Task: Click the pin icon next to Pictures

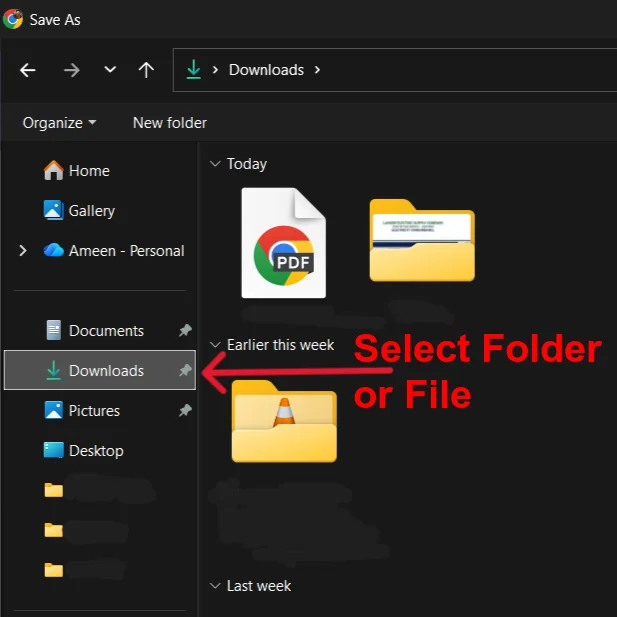Action: coord(185,410)
